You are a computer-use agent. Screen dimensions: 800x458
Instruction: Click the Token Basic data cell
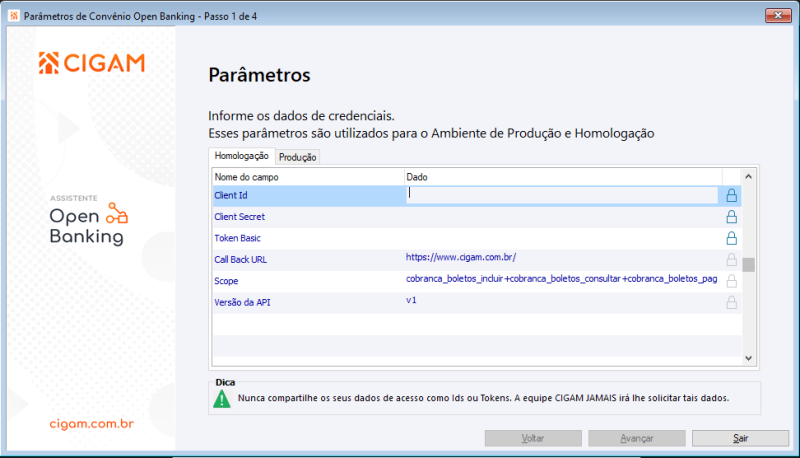563,238
